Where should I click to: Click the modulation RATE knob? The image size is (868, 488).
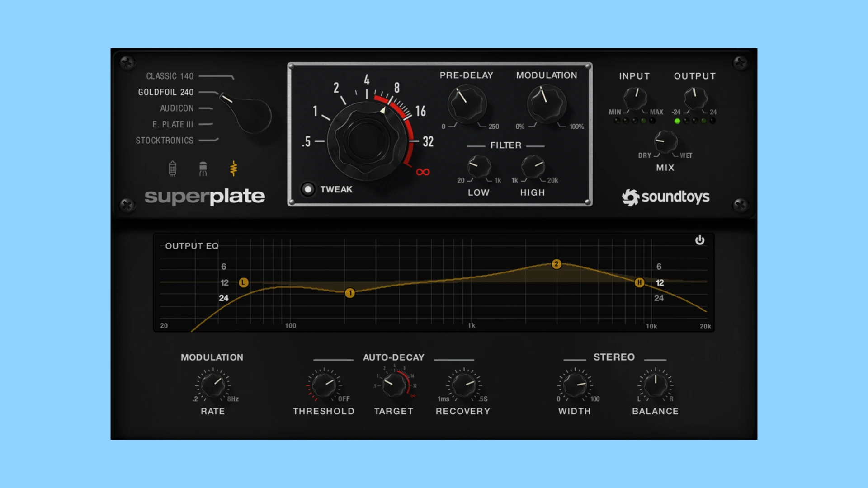coord(213,385)
